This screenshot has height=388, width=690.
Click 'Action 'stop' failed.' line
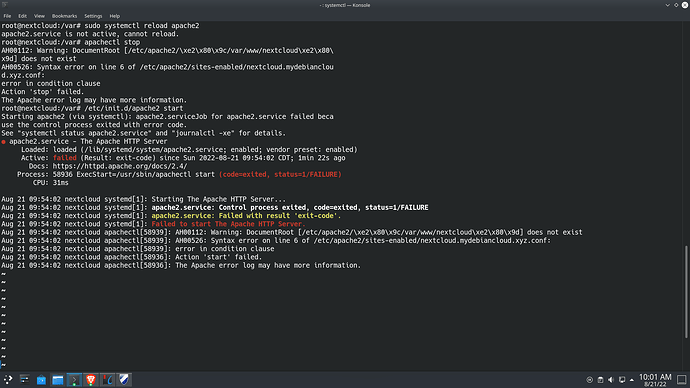pos(42,92)
